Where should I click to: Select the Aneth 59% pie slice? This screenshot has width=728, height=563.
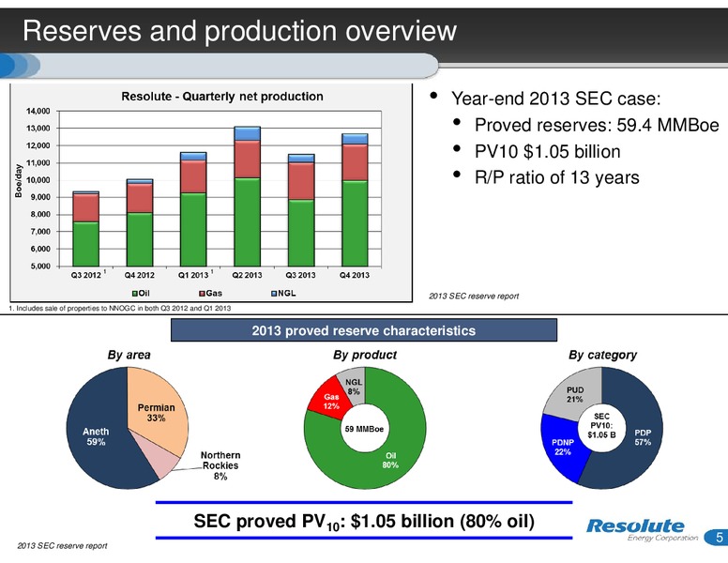pos(96,436)
